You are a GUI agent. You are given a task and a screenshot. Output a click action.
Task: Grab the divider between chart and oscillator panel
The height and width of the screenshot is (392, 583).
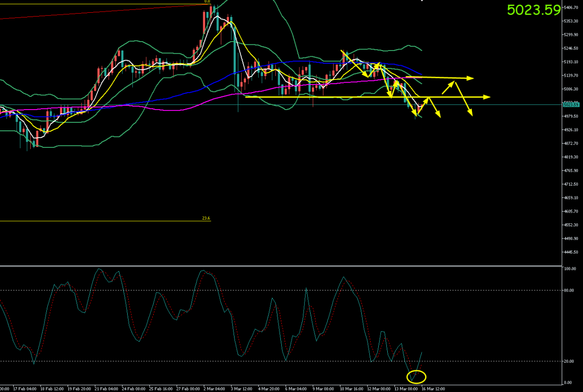pos(284,265)
